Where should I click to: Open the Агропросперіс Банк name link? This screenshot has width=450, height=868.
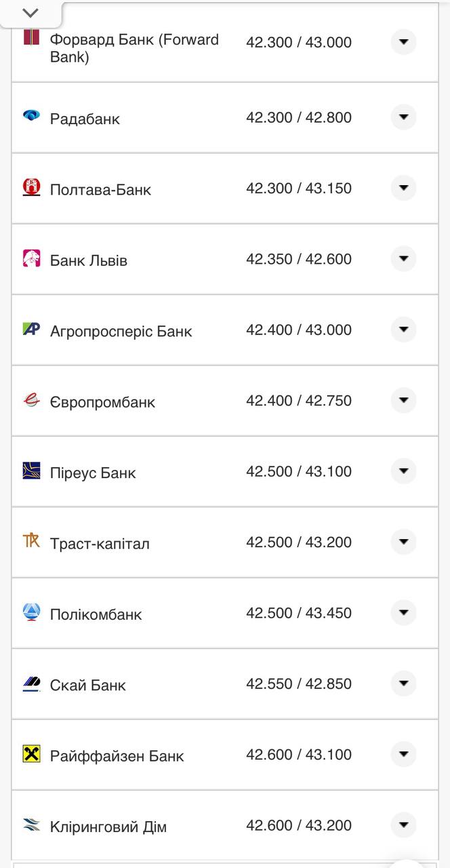(121, 332)
